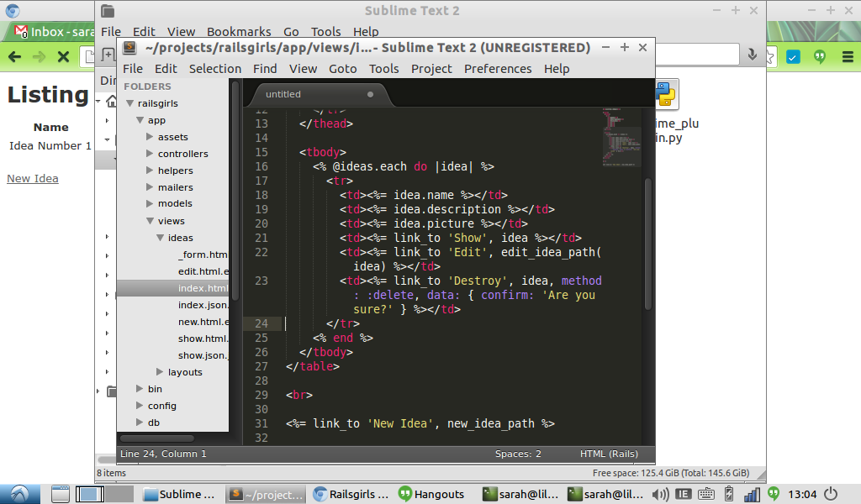Screen dimensions: 861x504
Task: Click the new tab icon in file manager toolbar
Action: click(108, 55)
